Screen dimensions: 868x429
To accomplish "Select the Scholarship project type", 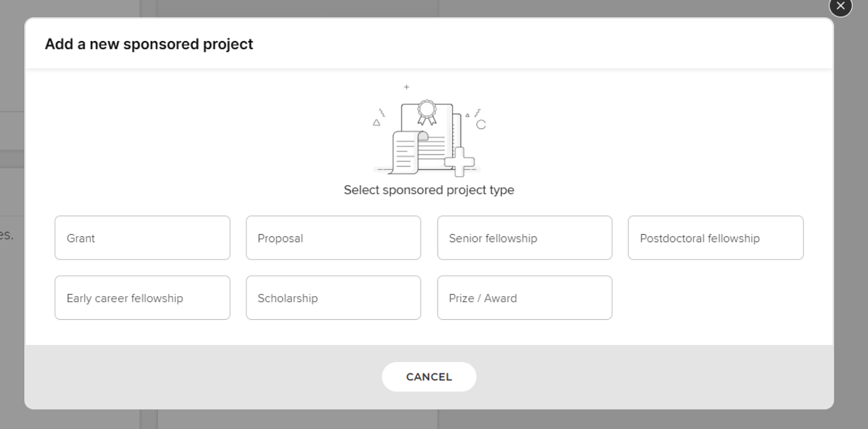I will tap(333, 297).
